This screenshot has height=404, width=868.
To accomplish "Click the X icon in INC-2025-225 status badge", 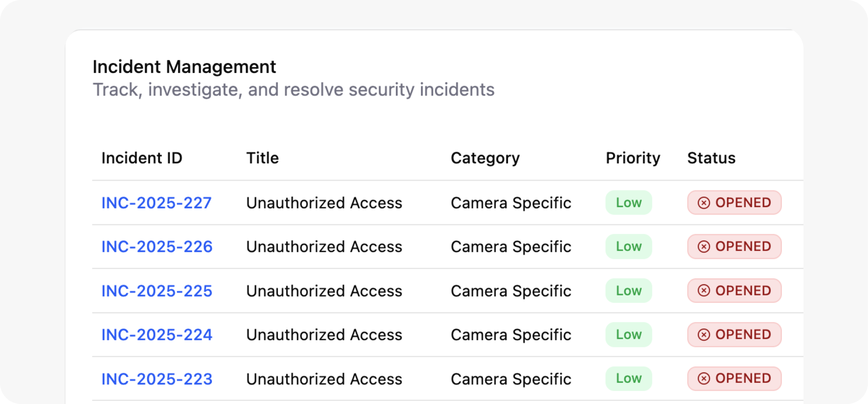I will (x=704, y=290).
